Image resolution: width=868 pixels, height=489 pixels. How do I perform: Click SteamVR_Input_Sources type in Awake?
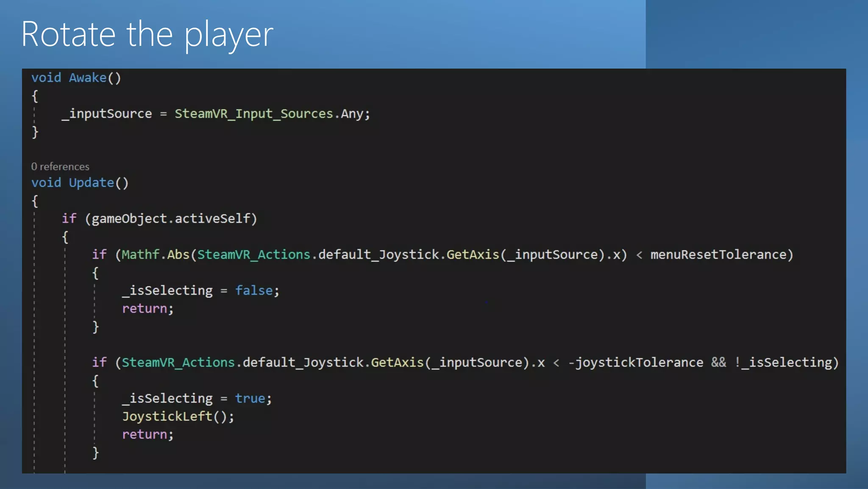[x=253, y=114]
